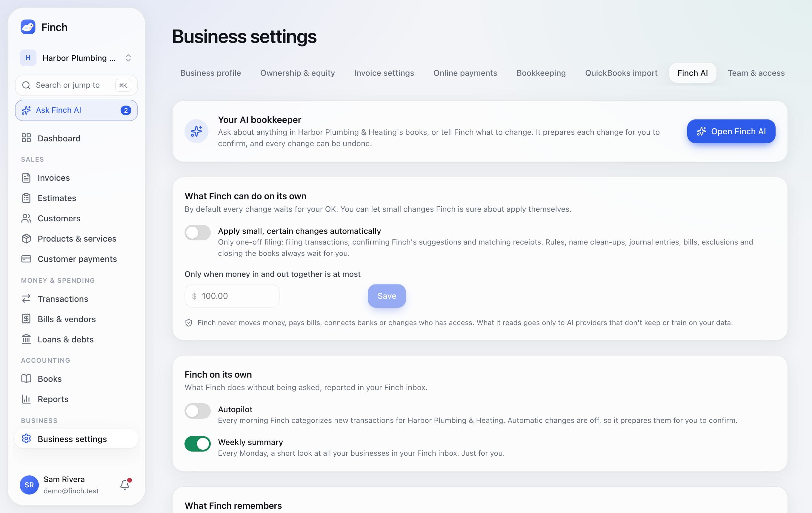Open the Books page
This screenshot has height=513, width=812.
click(x=76, y=378)
